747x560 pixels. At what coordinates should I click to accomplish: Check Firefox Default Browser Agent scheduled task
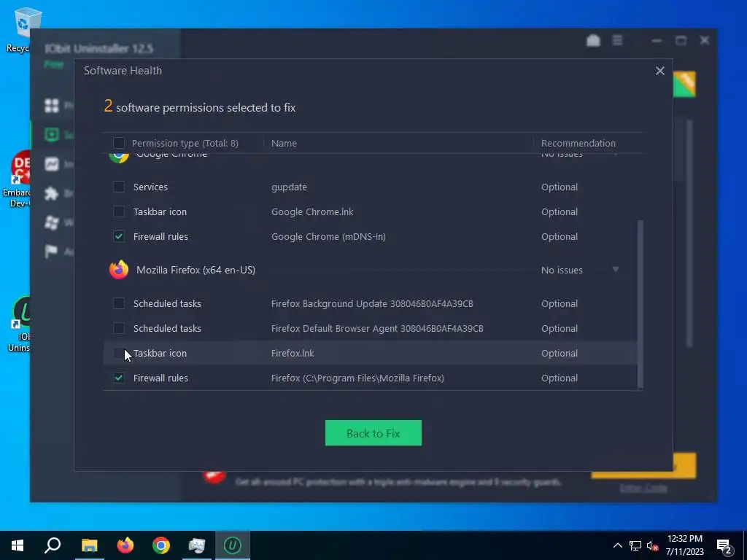(119, 328)
